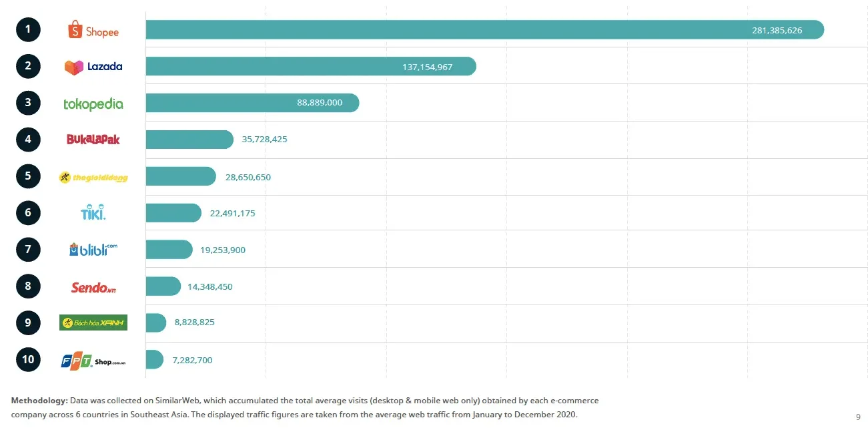Click the value 28,650,650
Viewport: 868px width, 428px height.
(248, 177)
